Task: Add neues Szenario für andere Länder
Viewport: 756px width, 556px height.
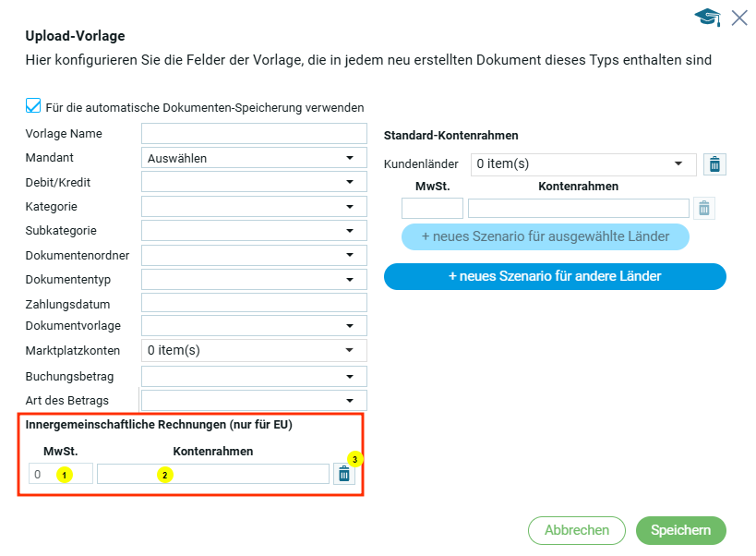Action: pyautogui.click(x=555, y=276)
